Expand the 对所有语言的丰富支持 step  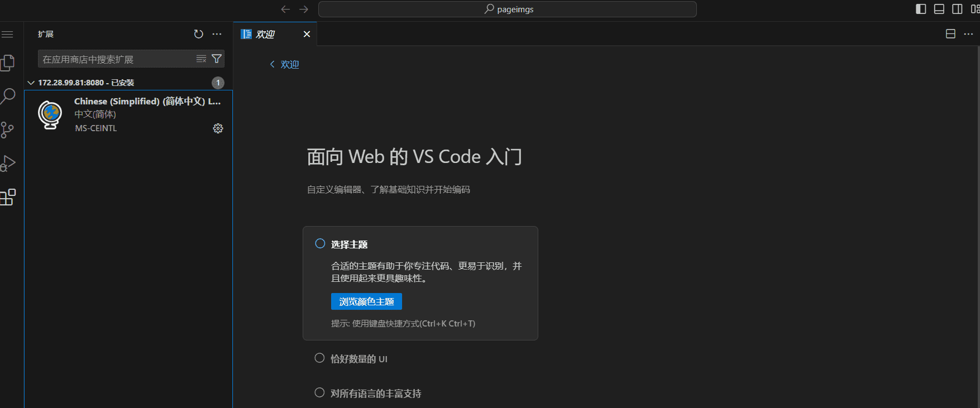coord(376,393)
